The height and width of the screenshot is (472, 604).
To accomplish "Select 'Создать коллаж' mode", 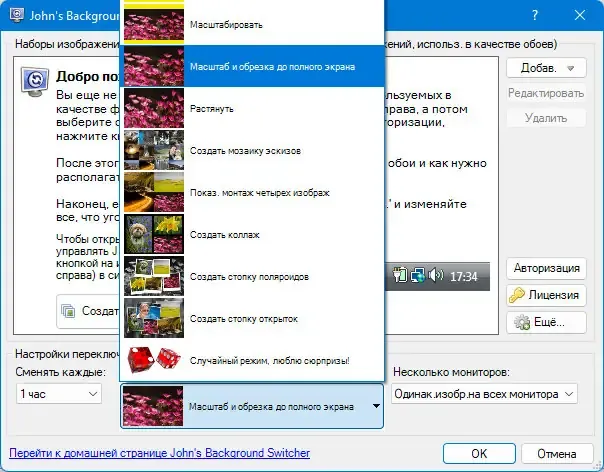I will pos(252,234).
